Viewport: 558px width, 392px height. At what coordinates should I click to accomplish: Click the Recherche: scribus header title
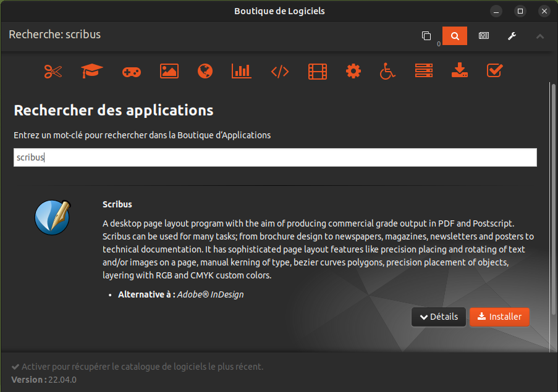pyautogui.click(x=55, y=35)
